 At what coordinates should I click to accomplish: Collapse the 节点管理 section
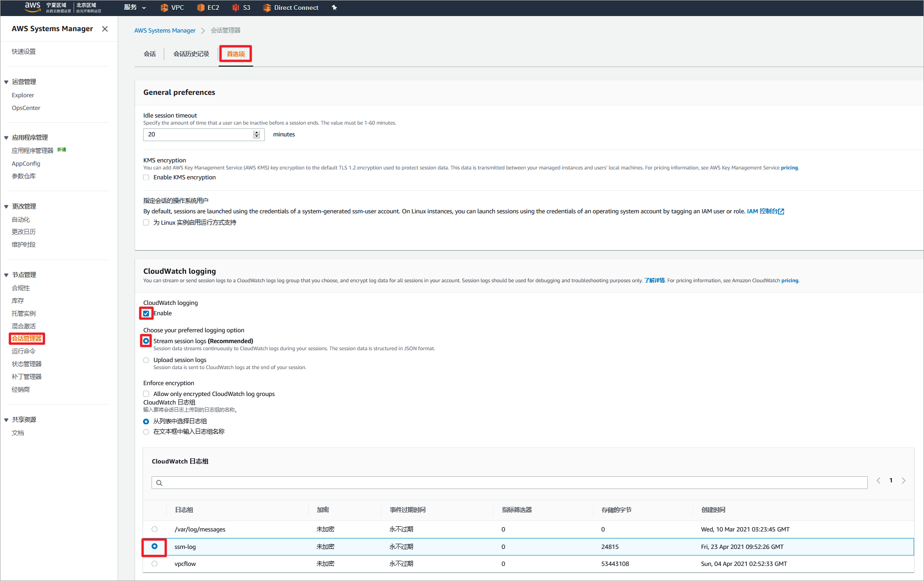pyautogui.click(x=6, y=275)
